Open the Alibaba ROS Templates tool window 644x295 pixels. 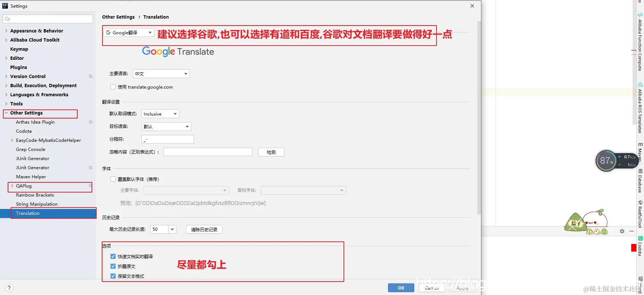pyautogui.click(x=640, y=108)
